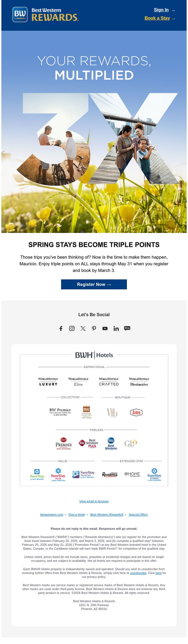Click the Register Now button

(94, 284)
